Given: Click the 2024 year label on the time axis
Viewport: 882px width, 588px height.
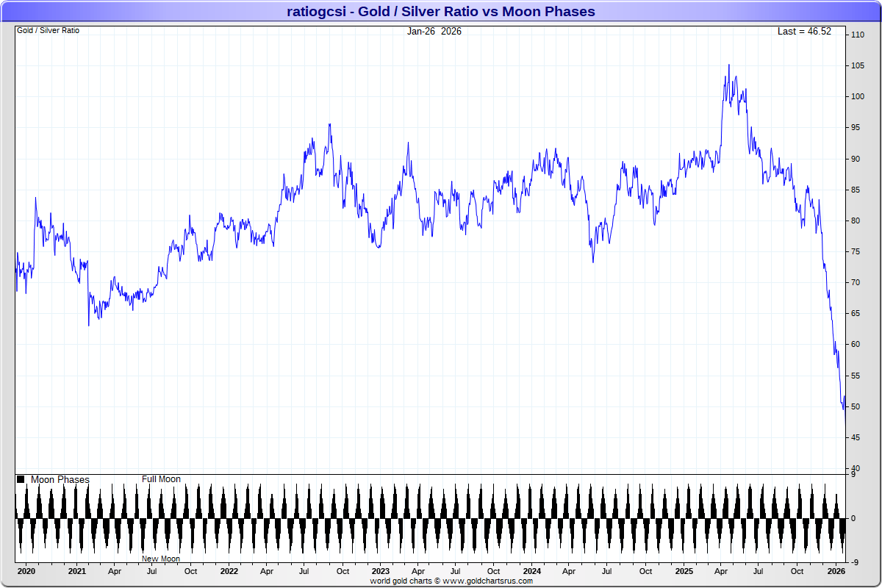Looking at the screenshot, I should click(x=532, y=571).
